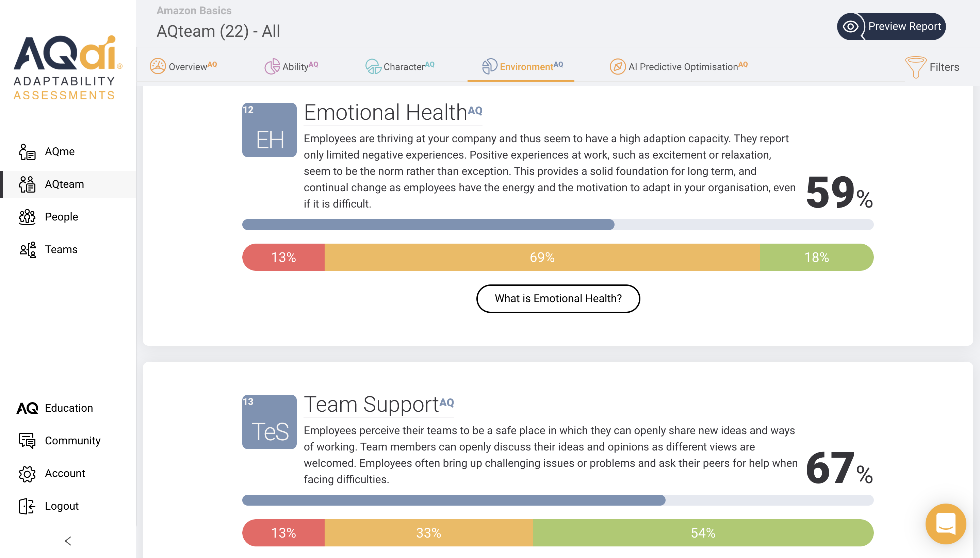
Task: Open the Character tab
Action: pyautogui.click(x=400, y=66)
